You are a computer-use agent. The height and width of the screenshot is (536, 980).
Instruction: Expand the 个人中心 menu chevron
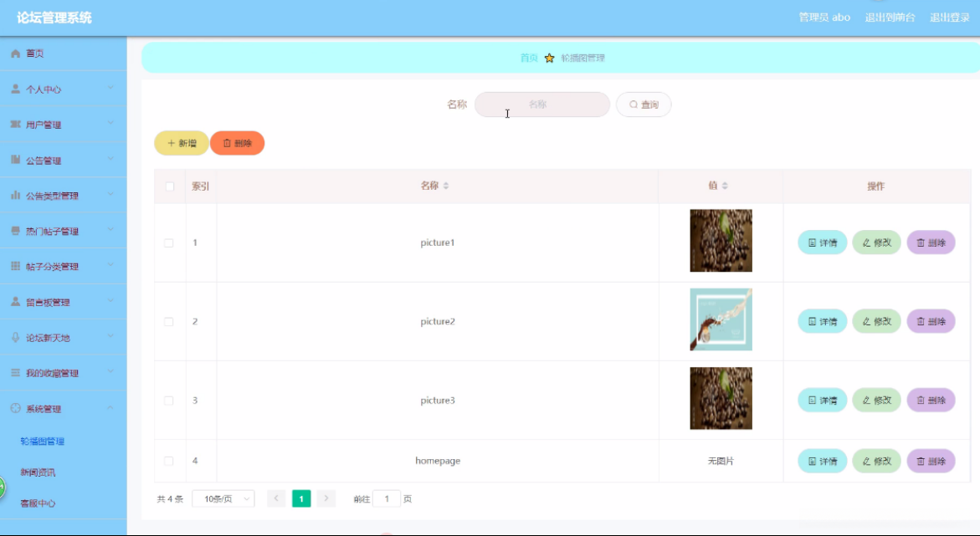110,88
